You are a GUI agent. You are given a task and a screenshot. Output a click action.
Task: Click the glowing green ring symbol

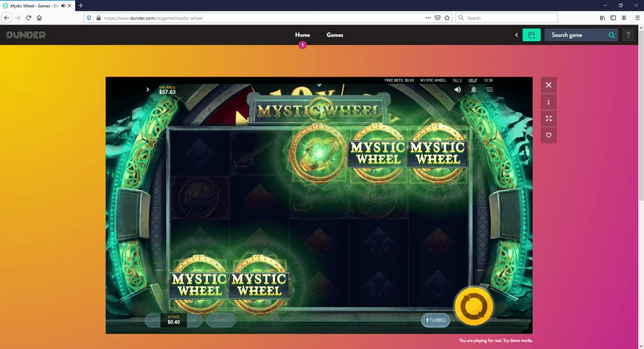tap(318, 153)
